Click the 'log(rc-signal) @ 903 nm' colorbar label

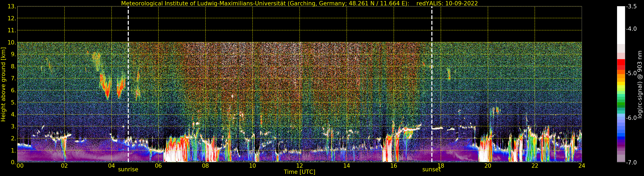pyautogui.click(x=640, y=84)
